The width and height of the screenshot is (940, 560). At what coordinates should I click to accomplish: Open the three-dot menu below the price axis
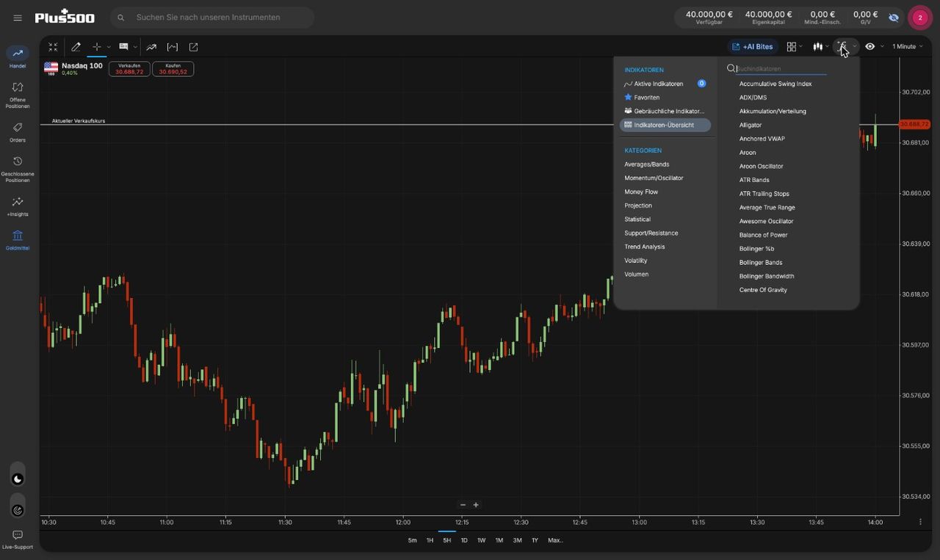click(920, 522)
